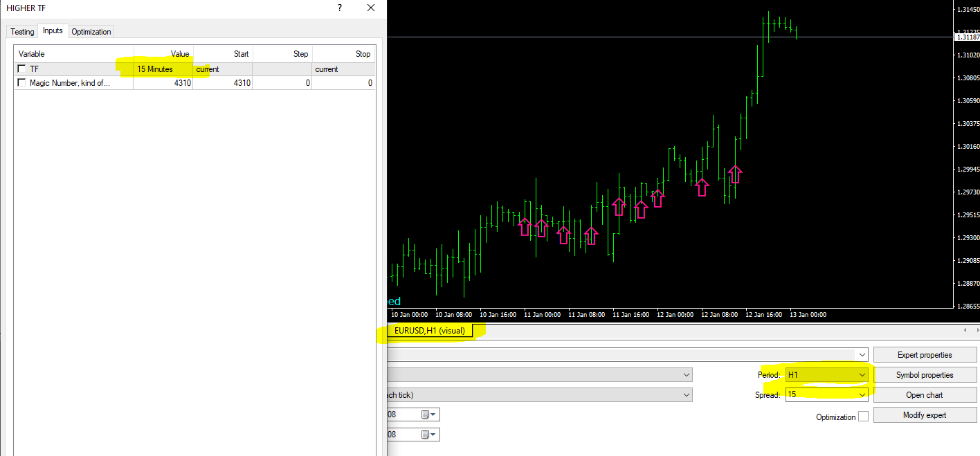Select 'current' in the TF Stop column

(x=343, y=69)
